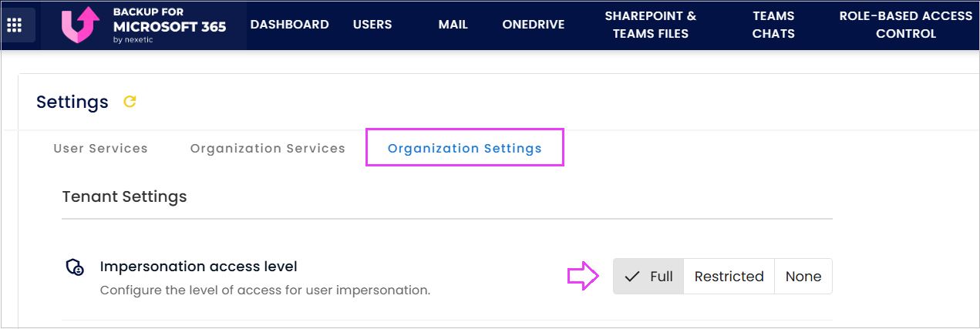Go to the Dashboard page
The width and height of the screenshot is (980, 329).
290,25
